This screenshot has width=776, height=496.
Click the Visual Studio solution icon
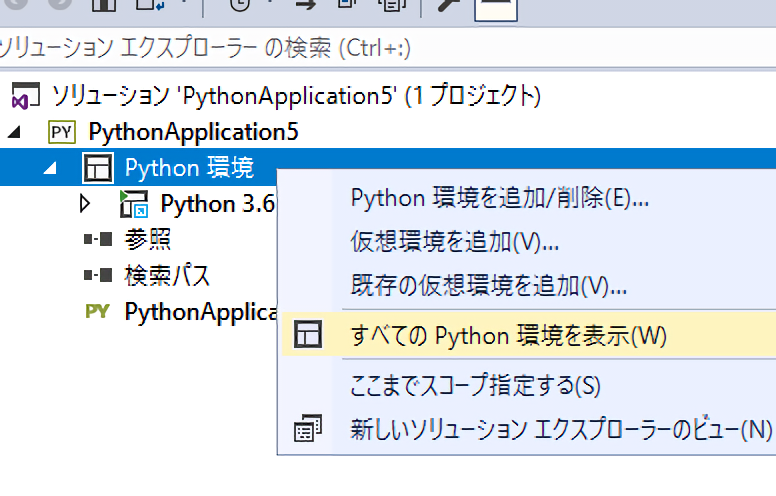tap(21, 97)
